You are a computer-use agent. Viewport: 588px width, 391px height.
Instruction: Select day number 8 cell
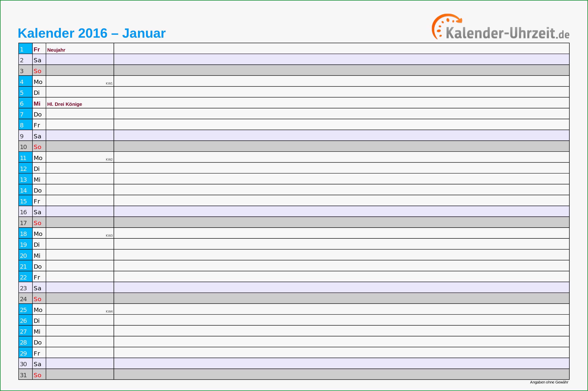[25, 124]
